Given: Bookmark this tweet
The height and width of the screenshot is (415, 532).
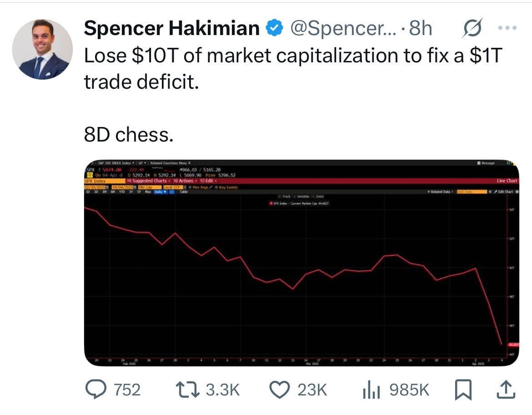Looking at the screenshot, I should 463,390.
